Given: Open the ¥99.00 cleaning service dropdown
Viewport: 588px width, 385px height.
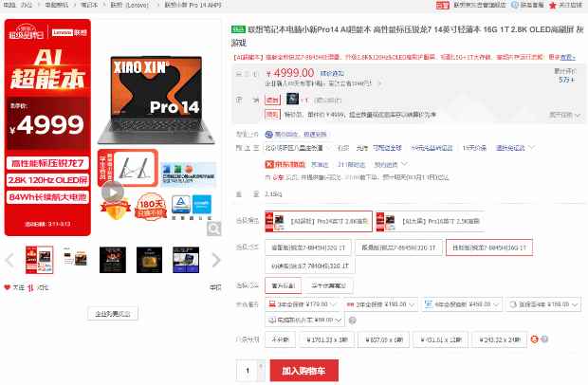Looking at the screenshot, I should tap(304, 321).
